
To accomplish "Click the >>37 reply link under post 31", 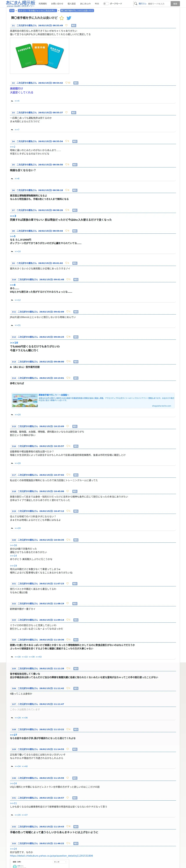I will 25,815.
